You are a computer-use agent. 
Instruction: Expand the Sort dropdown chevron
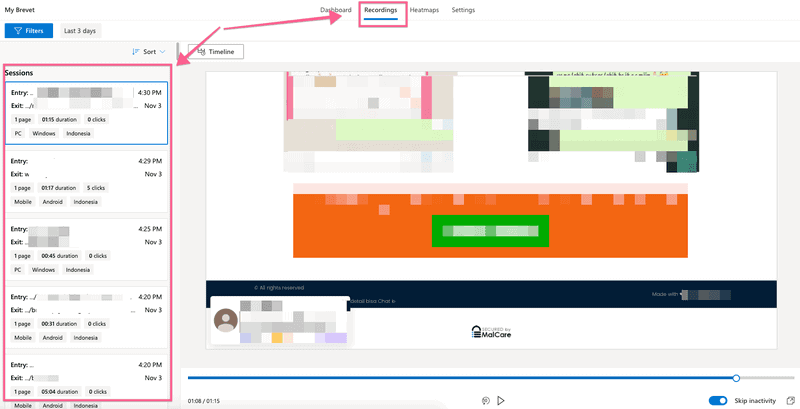pyautogui.click(x=163, y=51)
